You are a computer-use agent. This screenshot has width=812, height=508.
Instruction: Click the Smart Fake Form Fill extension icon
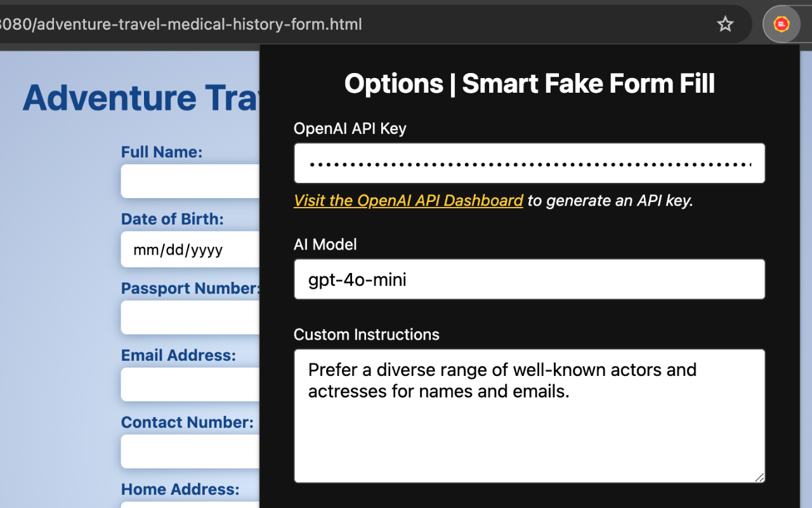pos(782,23)
